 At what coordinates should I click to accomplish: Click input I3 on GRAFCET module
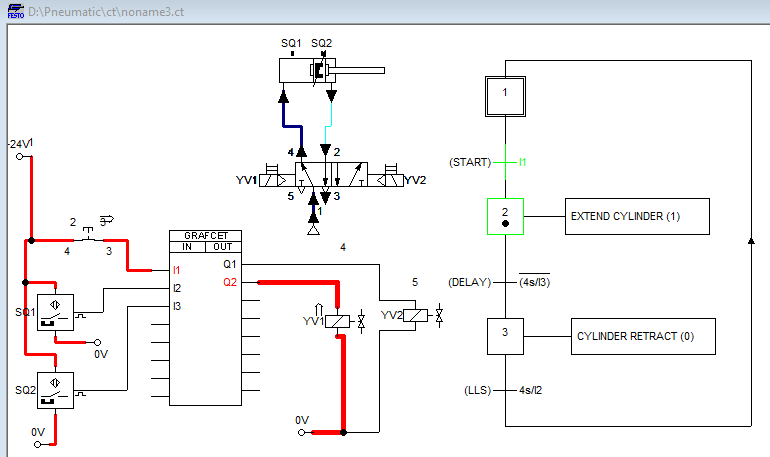(x=177, y=306)
